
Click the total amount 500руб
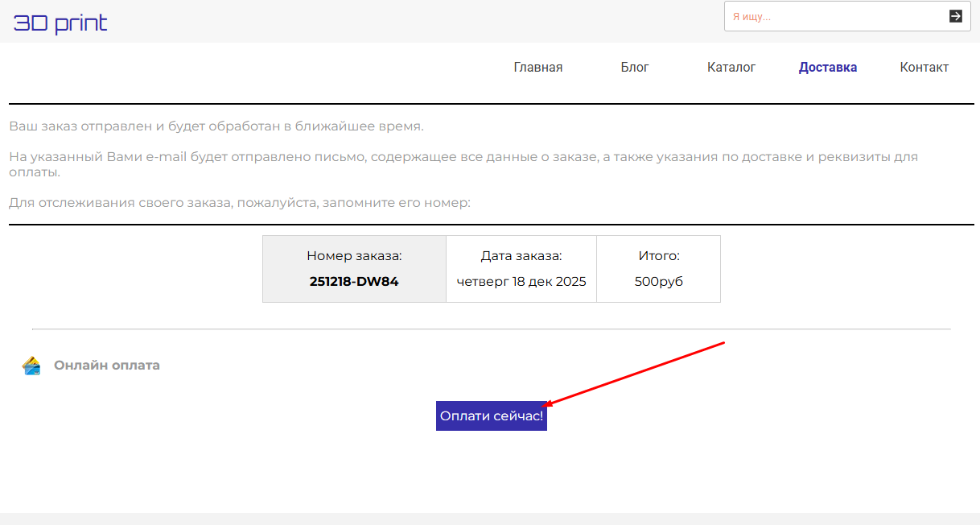[658, 282]
